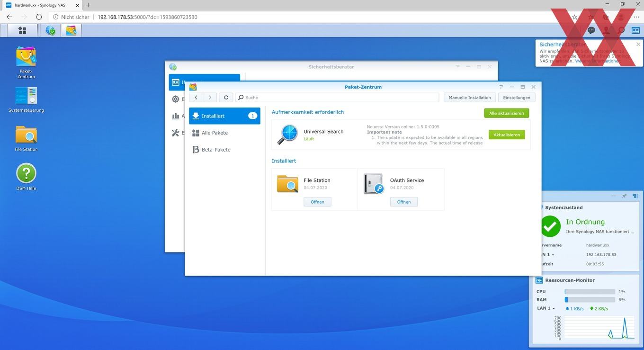This screenshot has width=644, height=350.
Task: Click the Ressourcen-Monitor widget icon
Action: click(x=539, y=280)
